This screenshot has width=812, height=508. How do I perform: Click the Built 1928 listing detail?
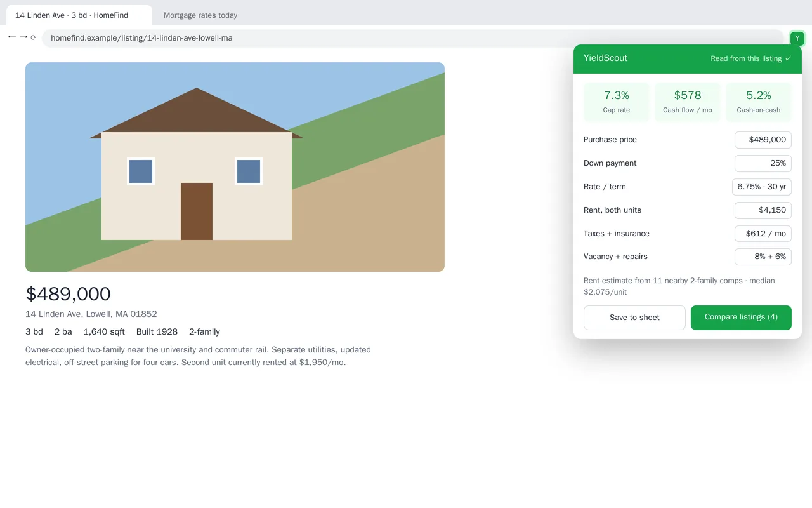[157, 332]
